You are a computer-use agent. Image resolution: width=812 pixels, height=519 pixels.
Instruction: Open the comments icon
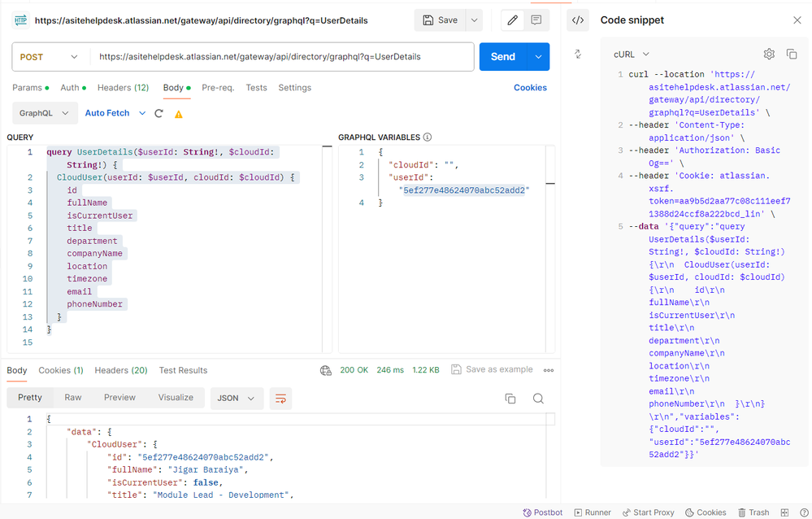[x=536, y=20]
